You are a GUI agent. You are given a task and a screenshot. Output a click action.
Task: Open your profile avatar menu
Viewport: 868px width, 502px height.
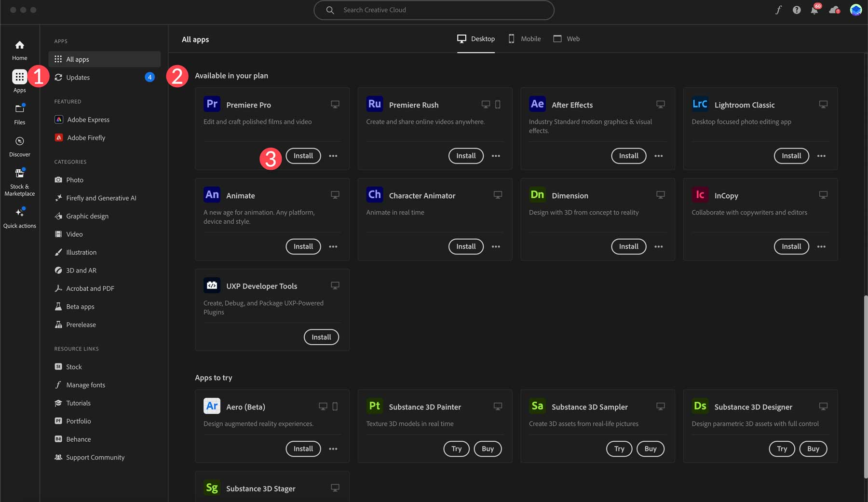pyautogui.click(x=855, y=10)
